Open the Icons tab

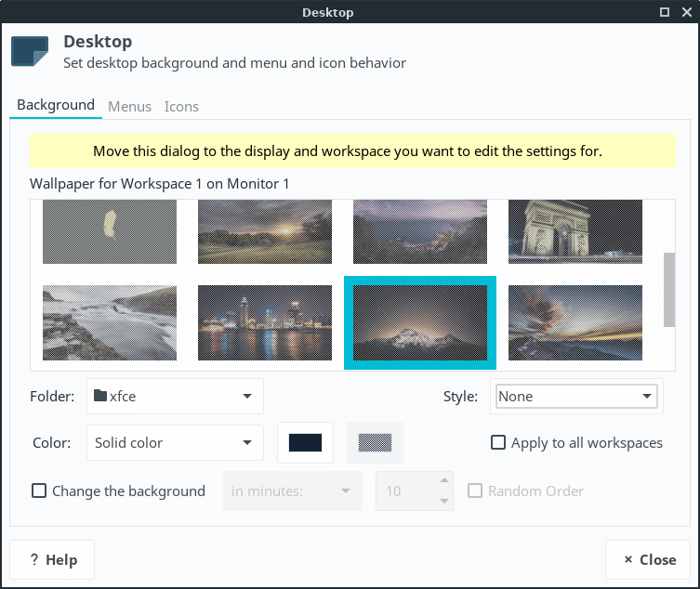(x=181, y=106)
